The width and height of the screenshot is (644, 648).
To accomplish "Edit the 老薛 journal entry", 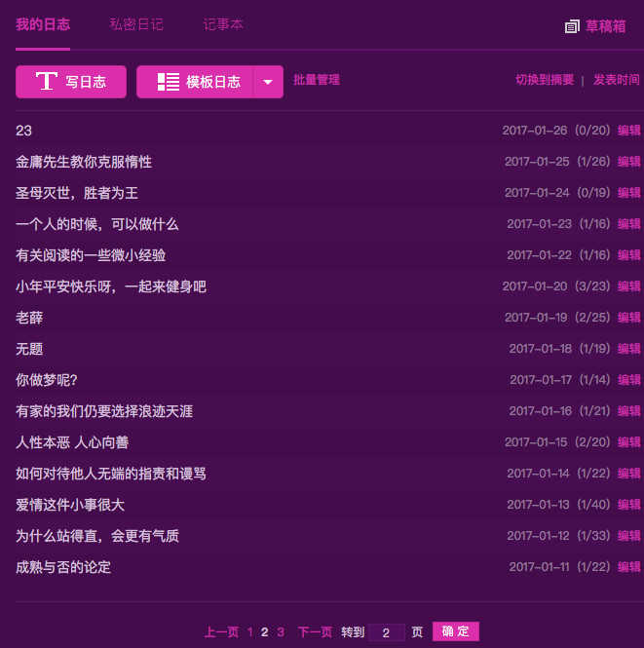I will [628, 318].
